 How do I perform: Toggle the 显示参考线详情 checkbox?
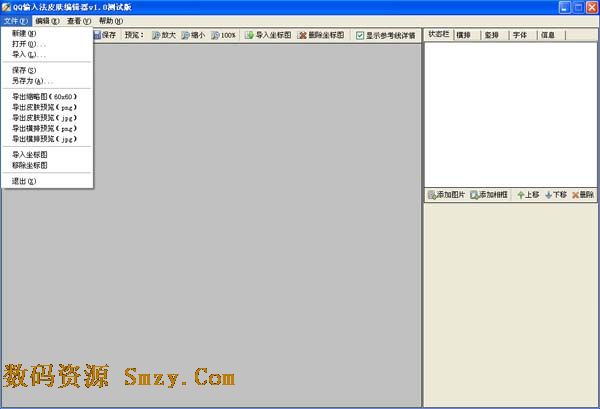[x=361, y=35]
